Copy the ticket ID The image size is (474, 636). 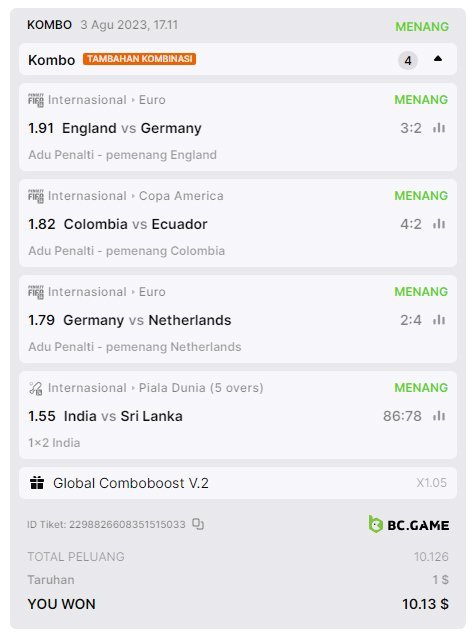tap(198, 524)
